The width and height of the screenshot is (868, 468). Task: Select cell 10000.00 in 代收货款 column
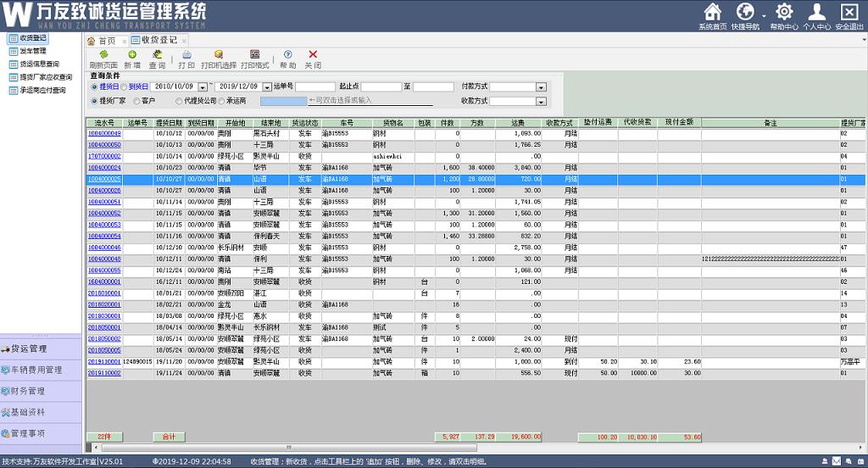[637, 373]
